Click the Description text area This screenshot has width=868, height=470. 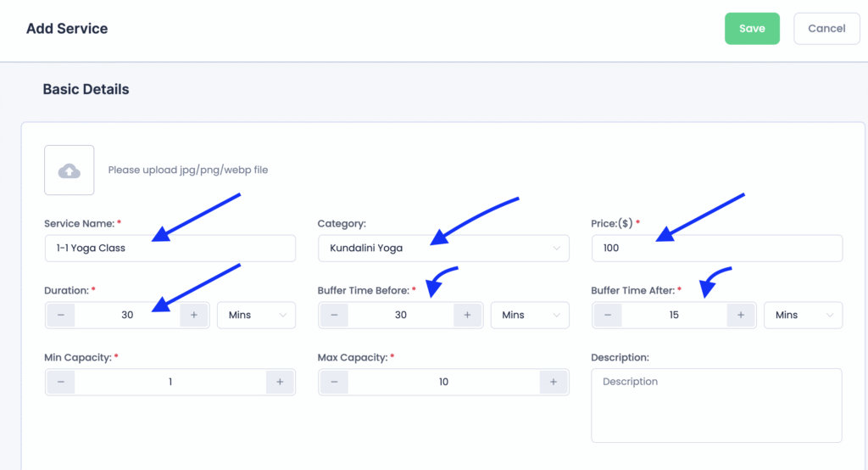tap(716, 405)
